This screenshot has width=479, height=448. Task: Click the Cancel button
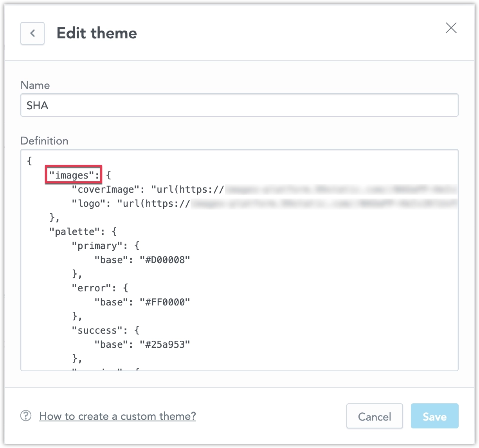click(x=374, y=416)
